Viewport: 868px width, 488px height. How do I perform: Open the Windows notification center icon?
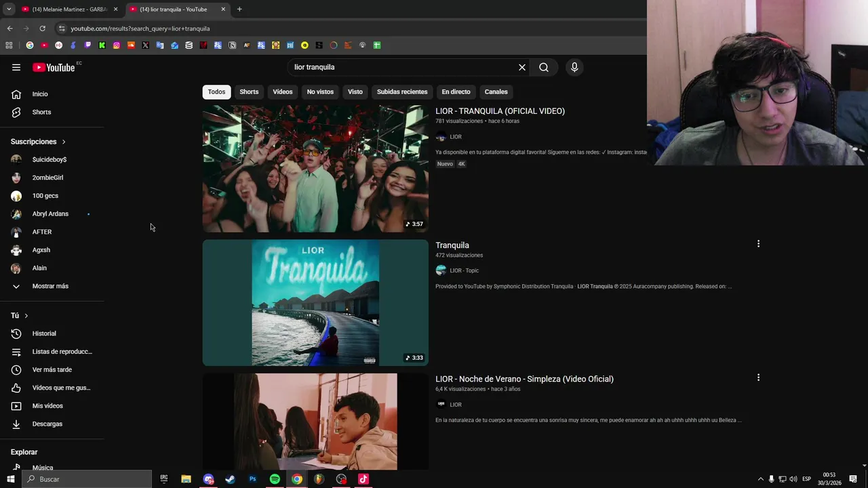pyautogui.click(x=853, y=479)
